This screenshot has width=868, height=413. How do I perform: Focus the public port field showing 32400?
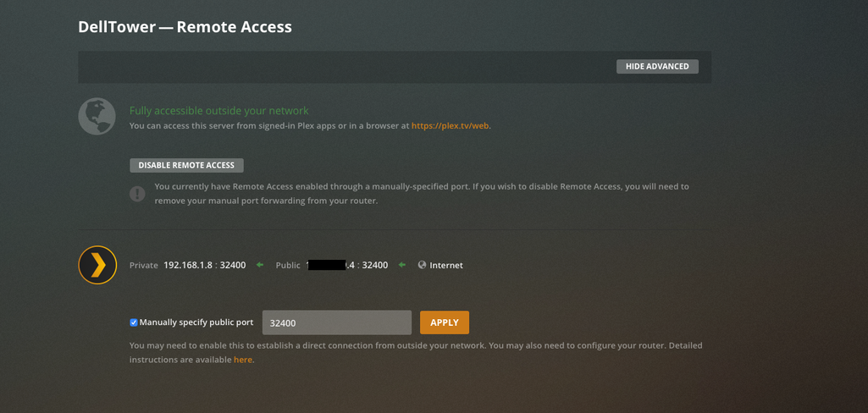pos(337,322)
